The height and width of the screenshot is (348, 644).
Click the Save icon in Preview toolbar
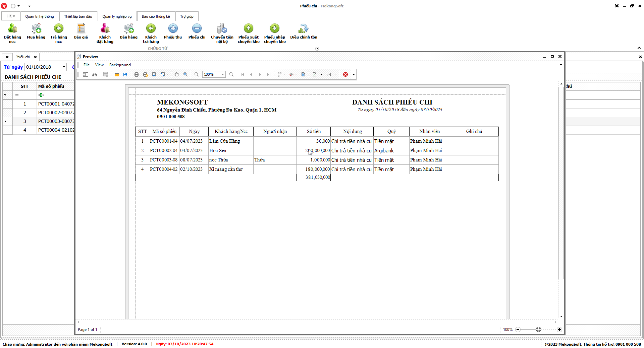click(125, 75)
